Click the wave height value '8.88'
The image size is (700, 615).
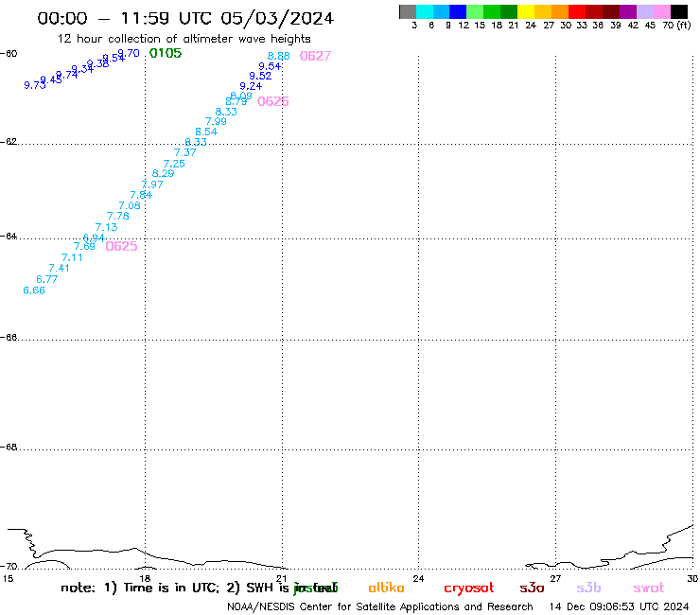click(x=278, y=56)
